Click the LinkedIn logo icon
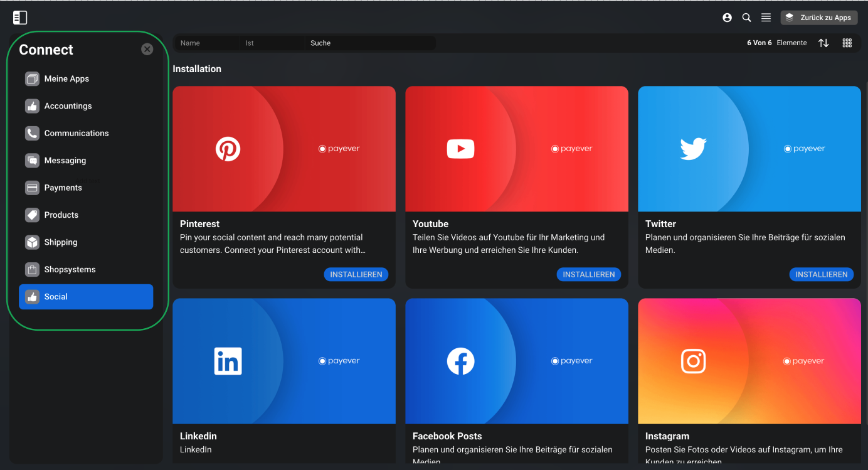Viewport: 868px width, 470px height. (x=228, y=361)
